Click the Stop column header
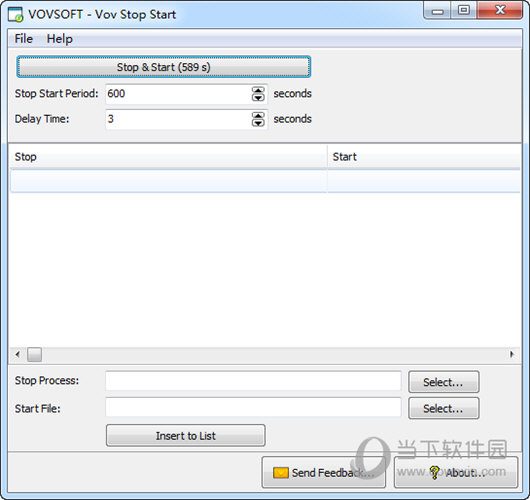Image resolution: width=530 pixels, height=500 pixels. [168, 157]
